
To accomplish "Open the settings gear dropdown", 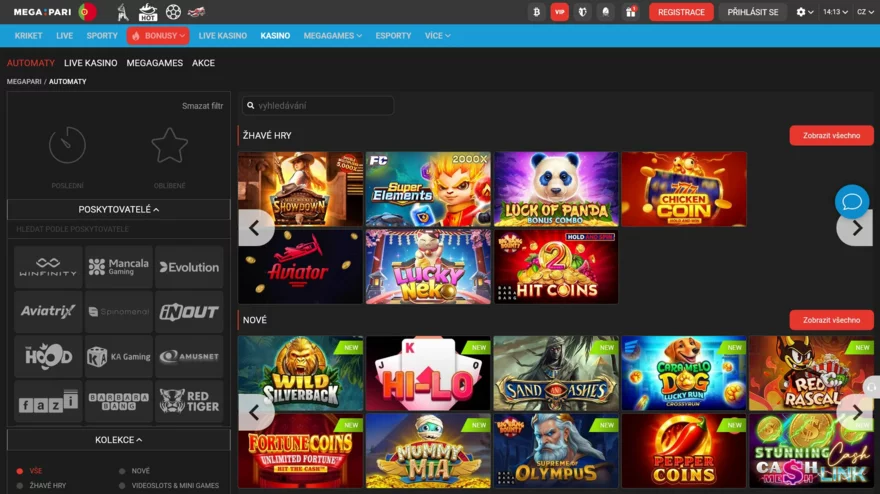I will [804, 12].
